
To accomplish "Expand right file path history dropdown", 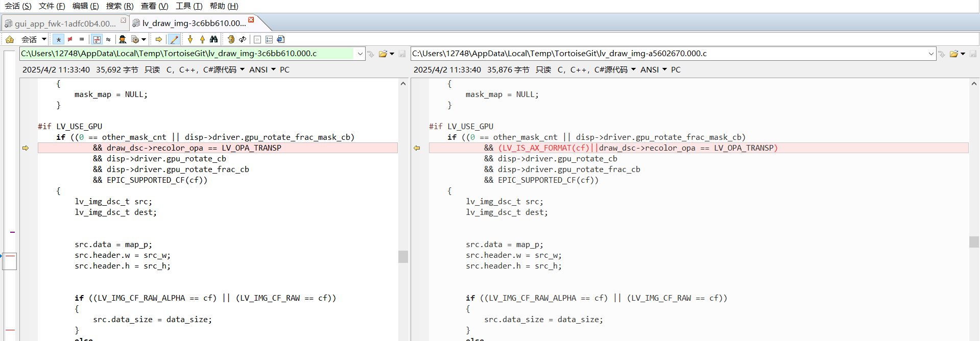I will [x=931, y=54].
